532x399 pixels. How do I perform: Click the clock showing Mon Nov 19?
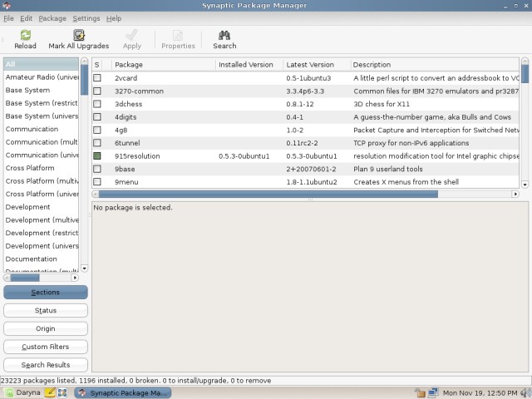480,393
